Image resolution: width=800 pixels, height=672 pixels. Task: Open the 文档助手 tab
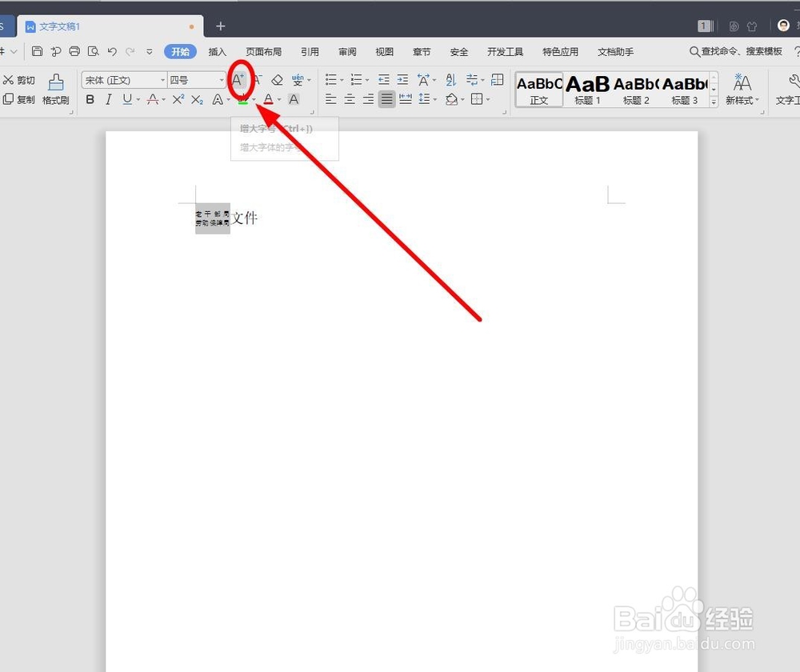tap(616, 51)
